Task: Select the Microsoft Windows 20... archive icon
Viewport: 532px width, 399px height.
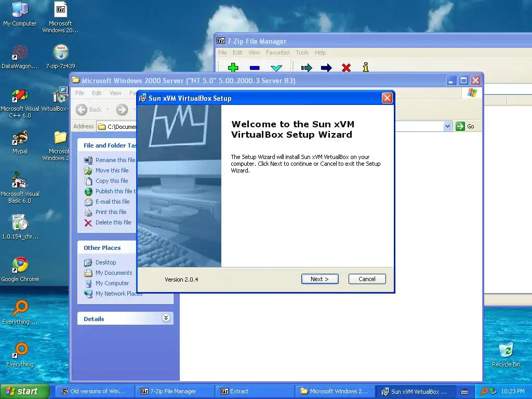Action: pyautogui.click(x=60, y=18)
